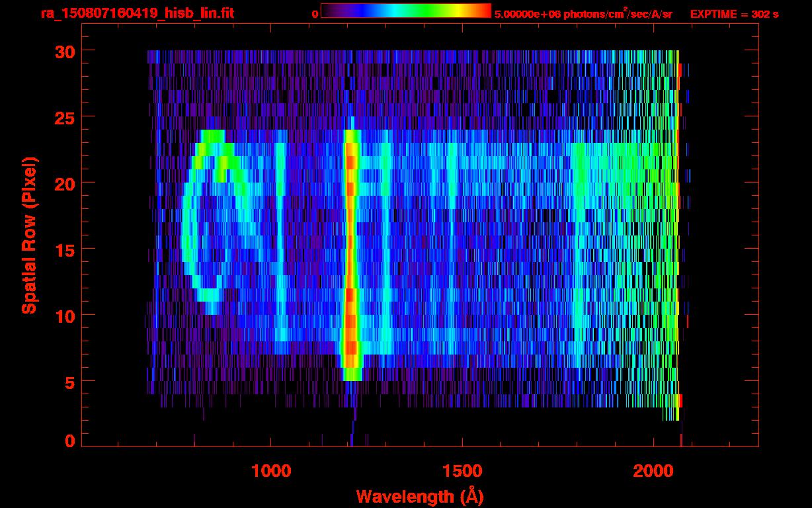The width and height of the screenshot is (812, 508).
Task: Click the x-axis tick label 1500
Action: (x=462, y=471)
